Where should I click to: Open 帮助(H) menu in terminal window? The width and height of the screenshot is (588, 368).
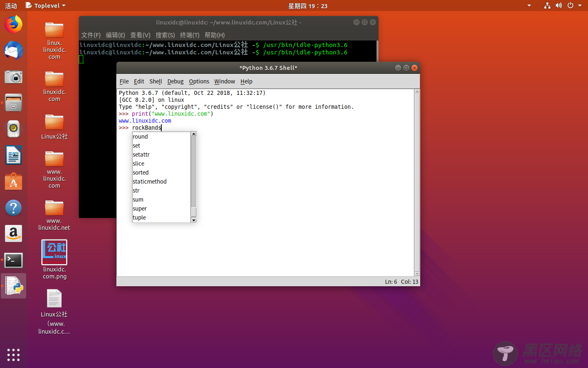tap(214, 35)
